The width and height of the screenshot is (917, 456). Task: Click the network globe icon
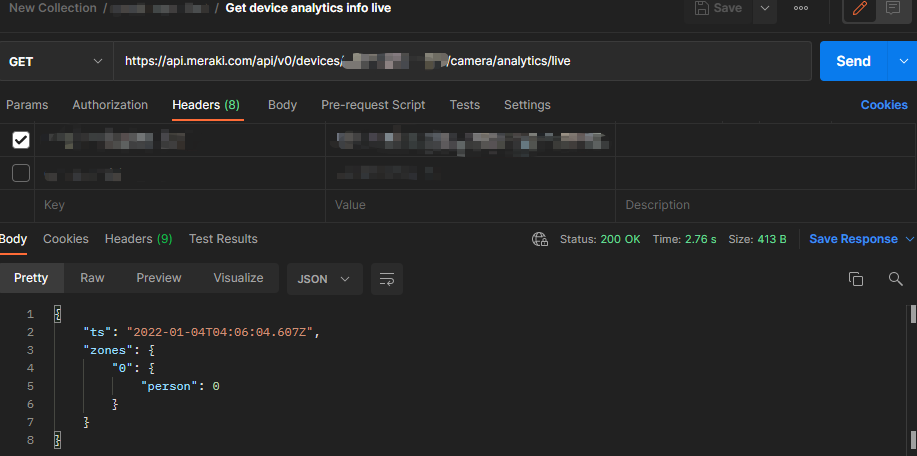point(540,239)
